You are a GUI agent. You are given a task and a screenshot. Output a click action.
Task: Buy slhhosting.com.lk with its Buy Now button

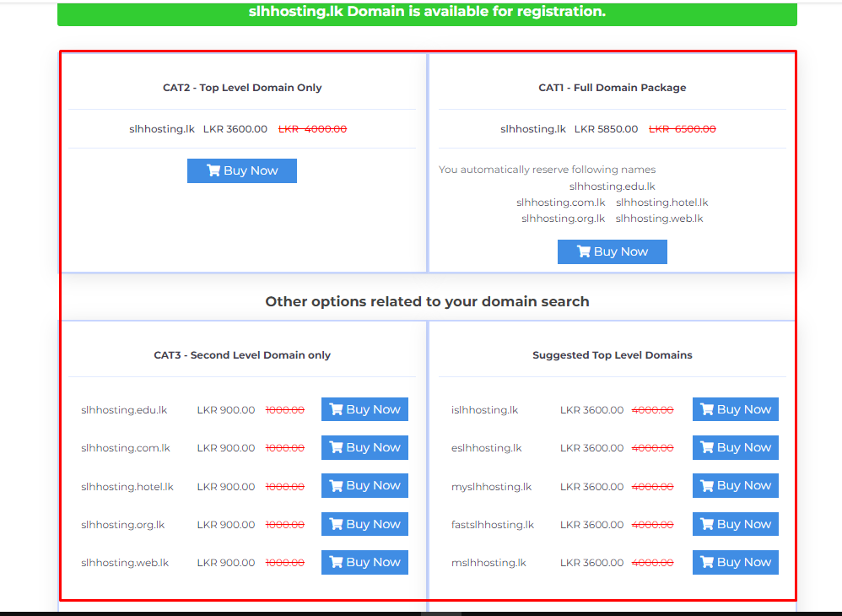tap(364, 447)
